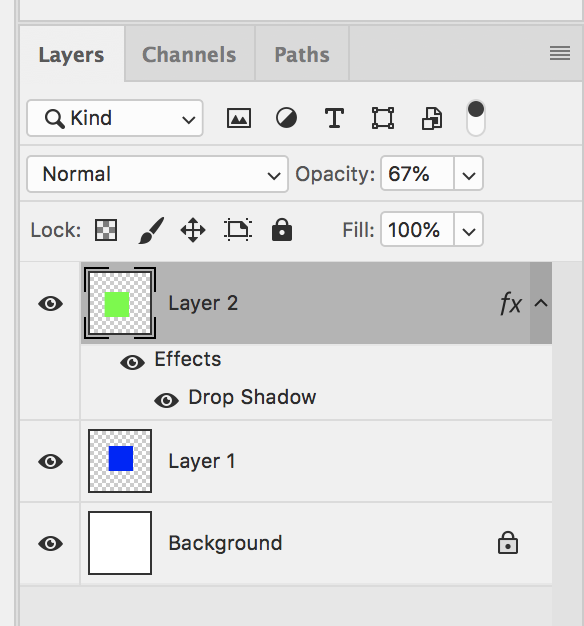Switch to the Channels tab
Screen dimensions: 584x626
click(189, 54)
